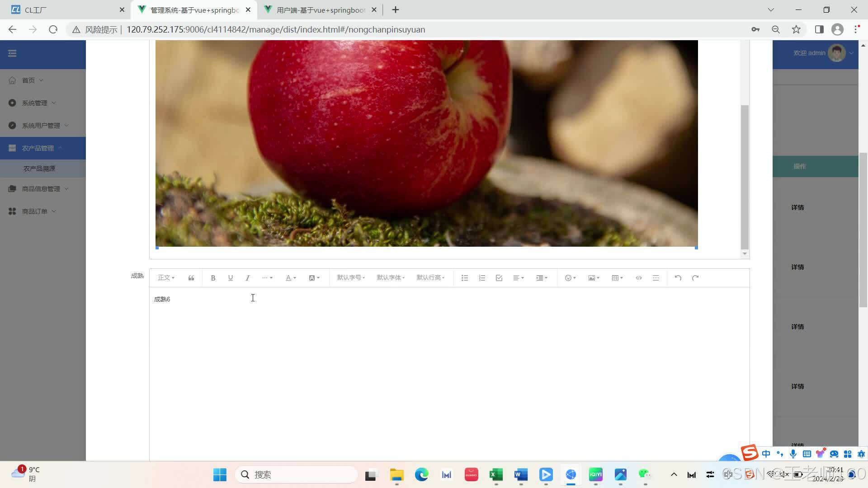Insert a code block

638,278
